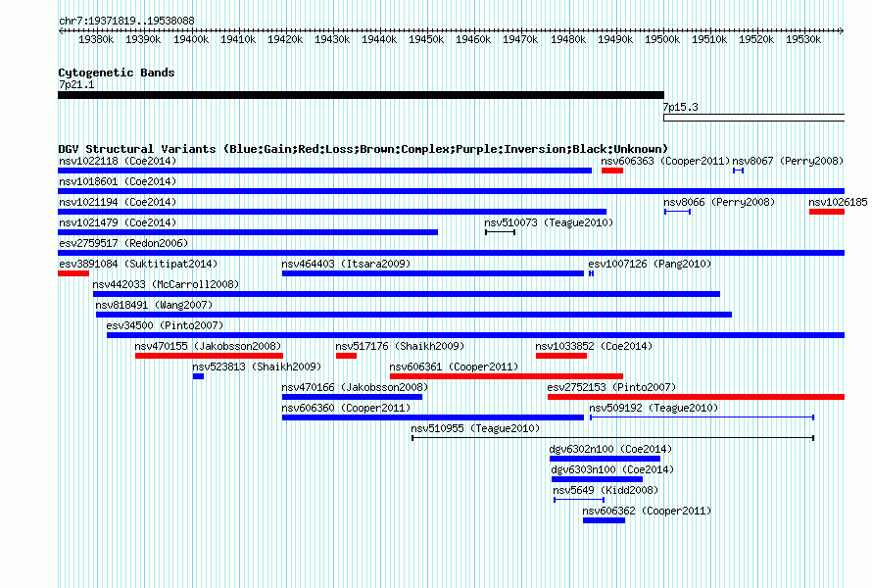The height and width of the screenshot is (588, 872).
Task: Click the nsv470155 (Jakobsson2008) label
Action: click(208, 346)
